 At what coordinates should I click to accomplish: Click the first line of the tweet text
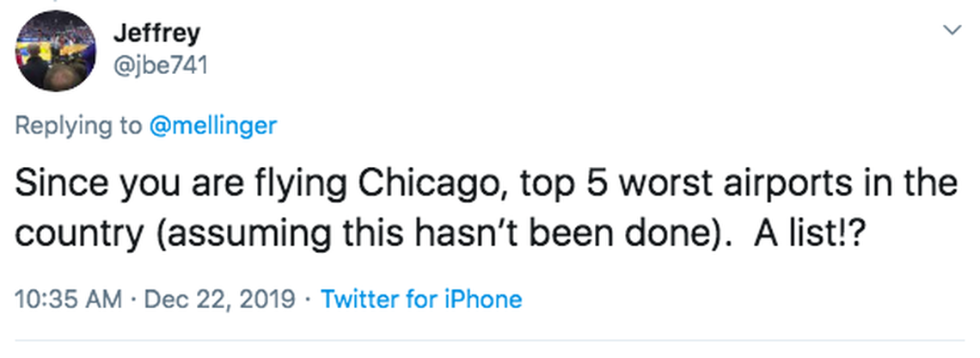coord(487,185)
